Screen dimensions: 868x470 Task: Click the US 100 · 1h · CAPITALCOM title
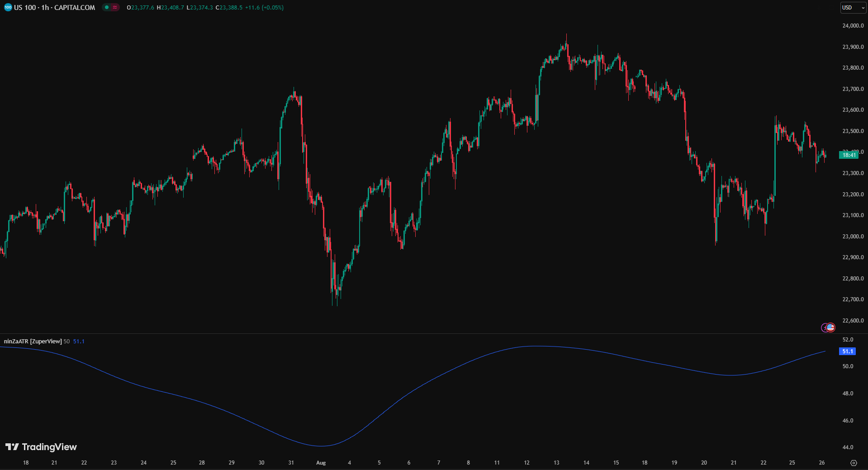54,8
